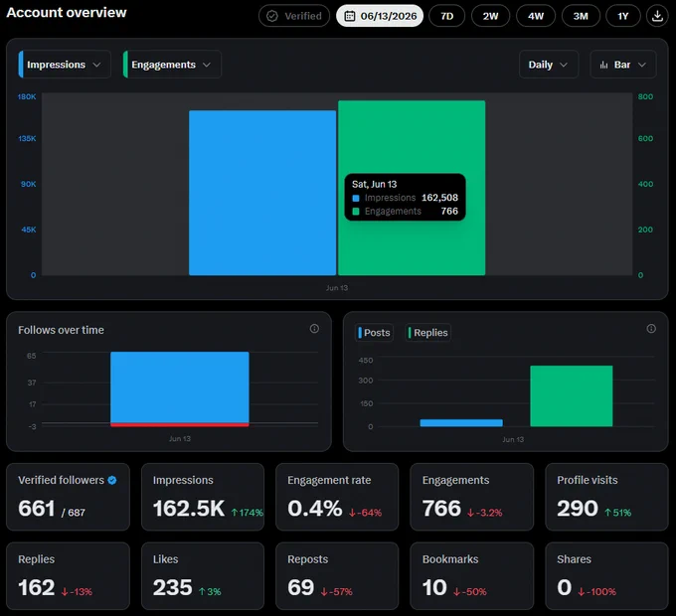Click the Likes 235 card

tap(203, 576)
